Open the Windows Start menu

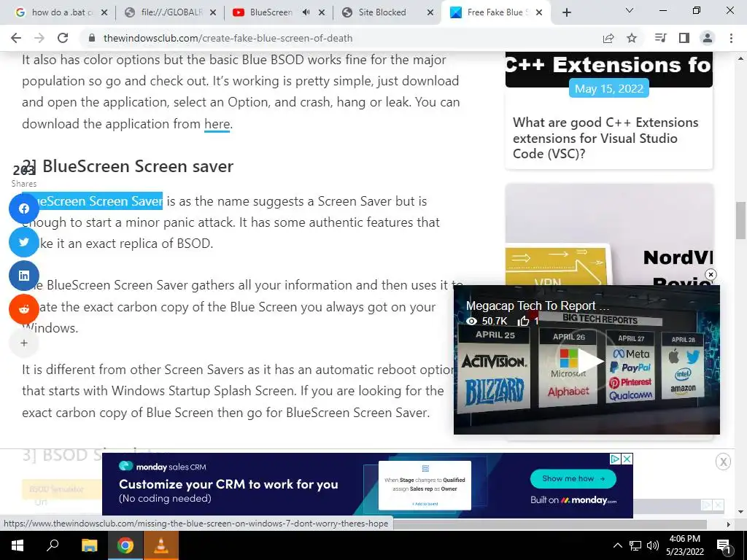tap(18, 545)
